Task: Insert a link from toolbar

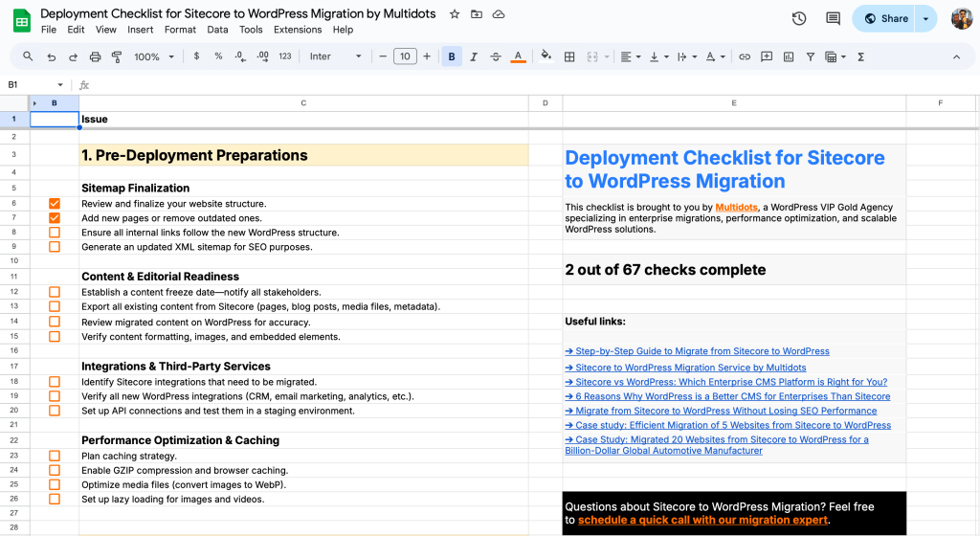Action: pyautogui.click(x=745, y=56)
